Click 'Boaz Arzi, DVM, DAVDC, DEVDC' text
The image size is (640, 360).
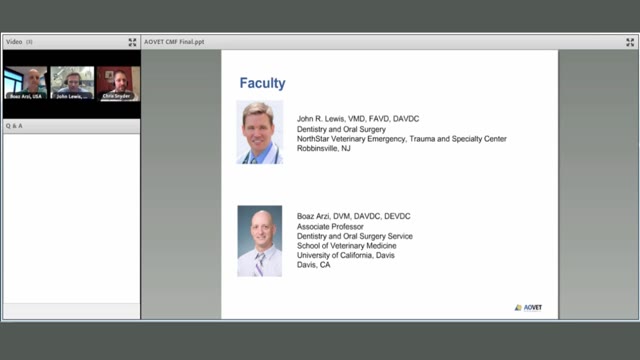point(353,216)
